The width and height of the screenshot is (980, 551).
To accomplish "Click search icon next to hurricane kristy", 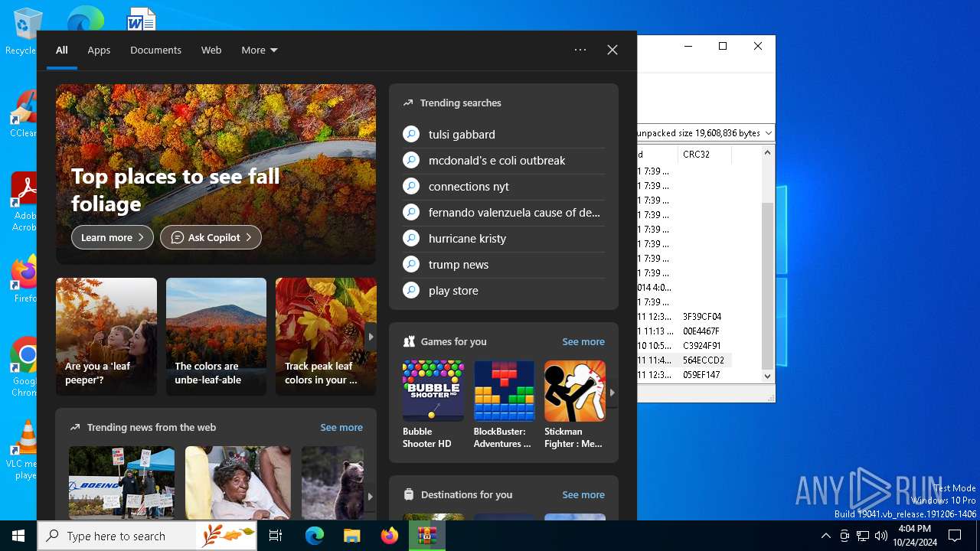I will [x=411, y=238].
